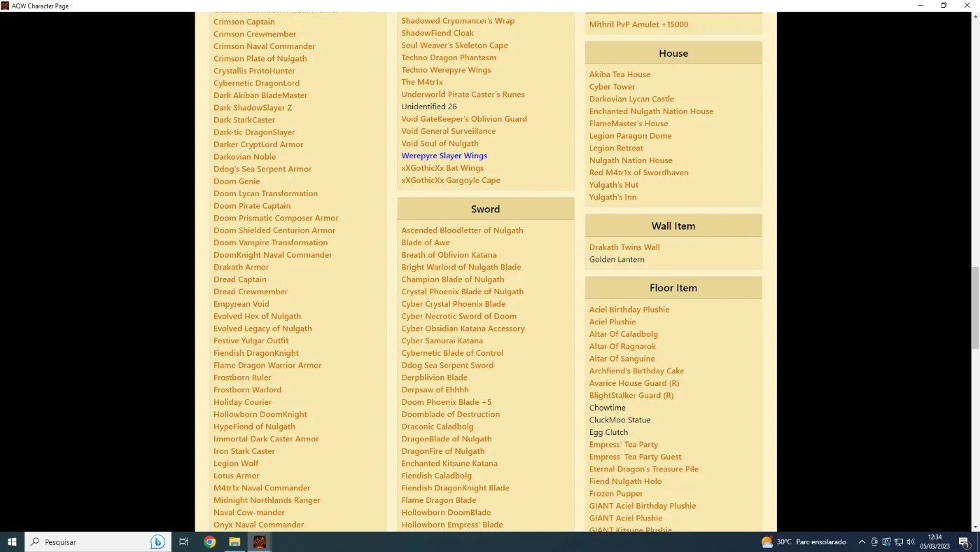
Task: Open Breath of Oblivion Katana link
Action: pos(449,254)
